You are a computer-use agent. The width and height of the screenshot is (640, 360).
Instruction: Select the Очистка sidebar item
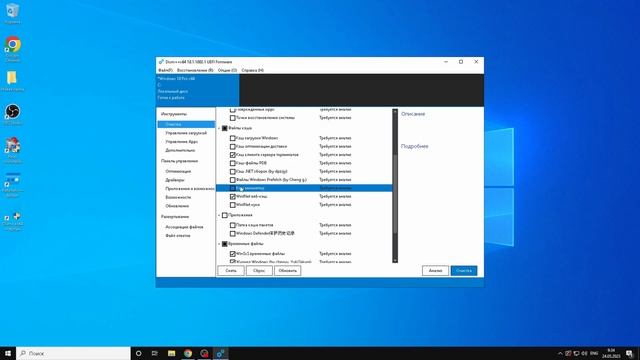tap(186, 124)
